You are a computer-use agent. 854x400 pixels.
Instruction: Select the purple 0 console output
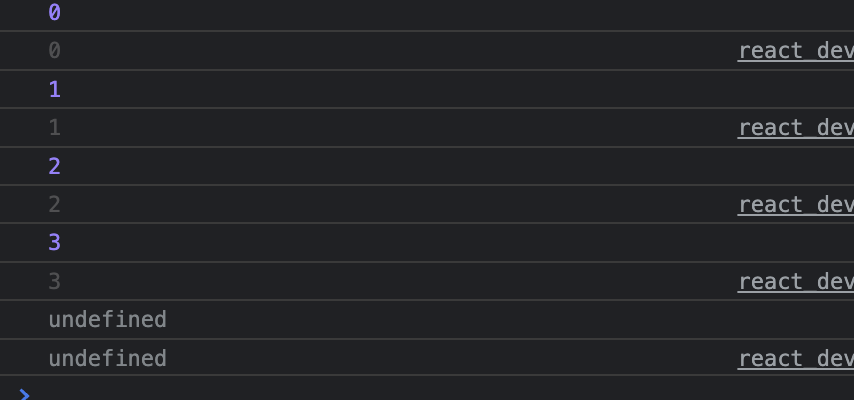coord(54,13)
